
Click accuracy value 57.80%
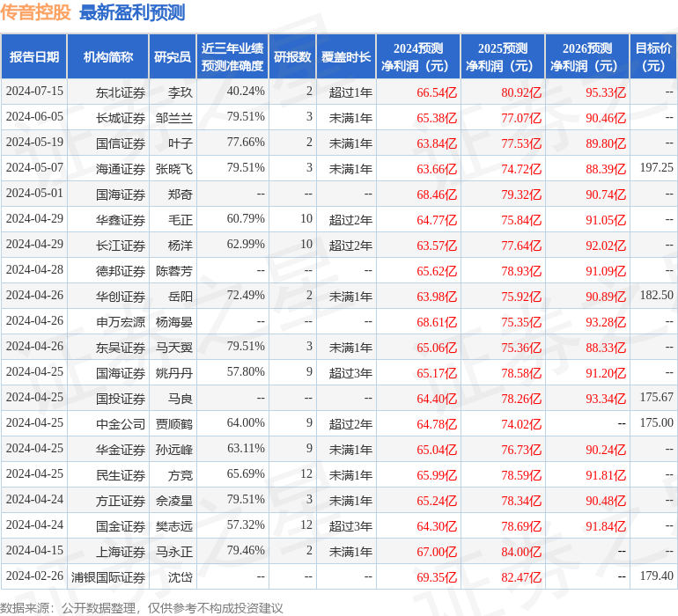point(246,371)
